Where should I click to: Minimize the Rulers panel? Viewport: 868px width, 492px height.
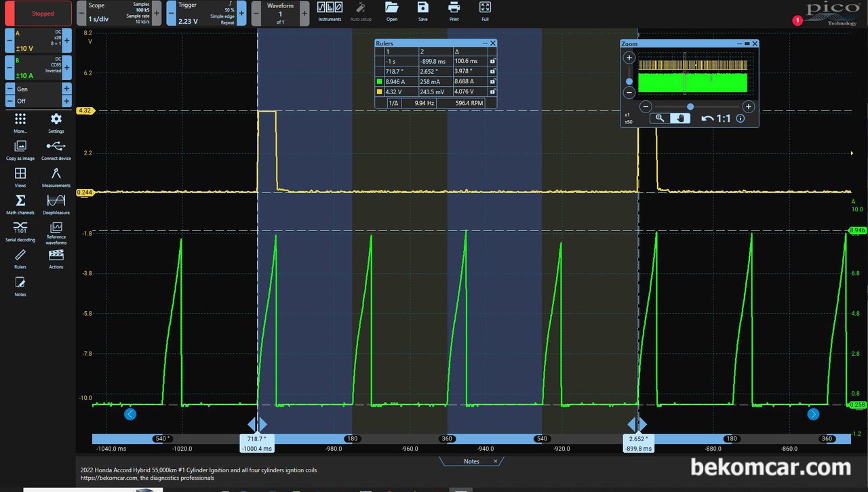(x=485, y=43)
